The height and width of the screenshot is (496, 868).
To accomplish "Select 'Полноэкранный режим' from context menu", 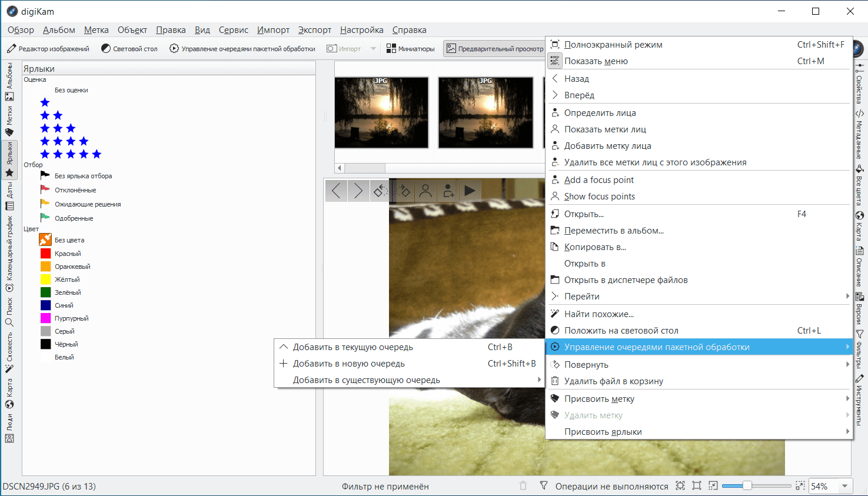I will (x=699, y=45).
